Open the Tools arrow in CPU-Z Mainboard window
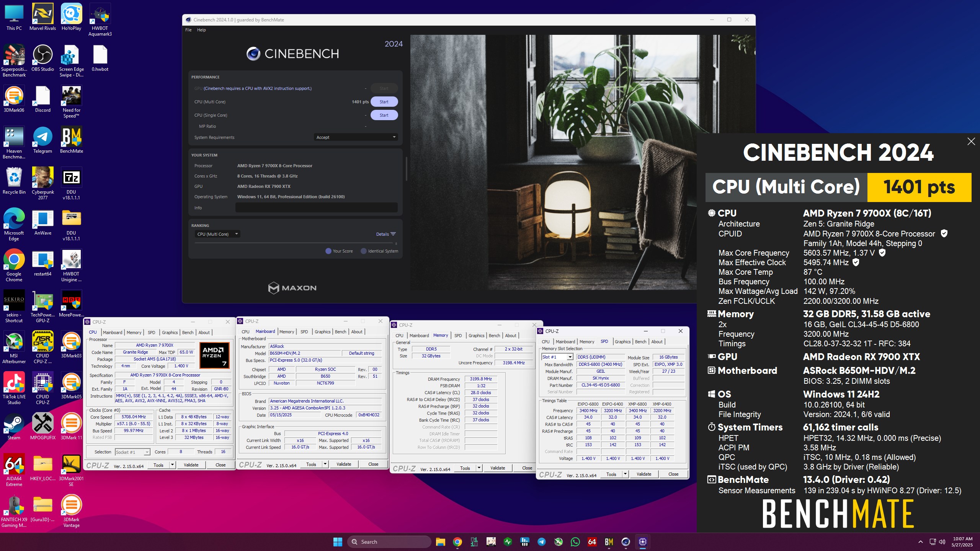Viewport: 980px width, 551px height. tap(325, 464)
